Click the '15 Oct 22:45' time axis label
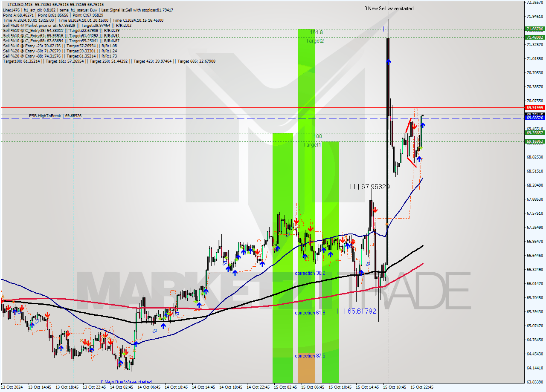This screenshot has height=392, width=546. pyautogui.click(x=421, y=387)
